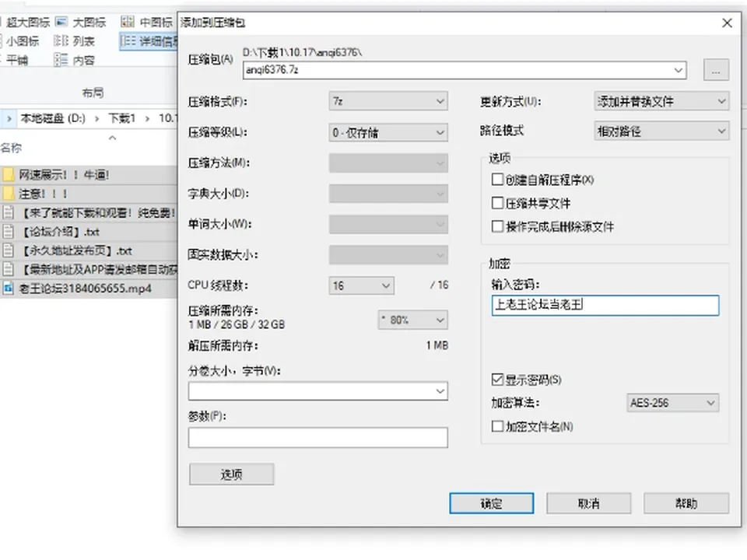The height and width of the screenshot is (560, 747).
Task: Choose the 内容 layout in Explorer
Action: pos(75,60)
